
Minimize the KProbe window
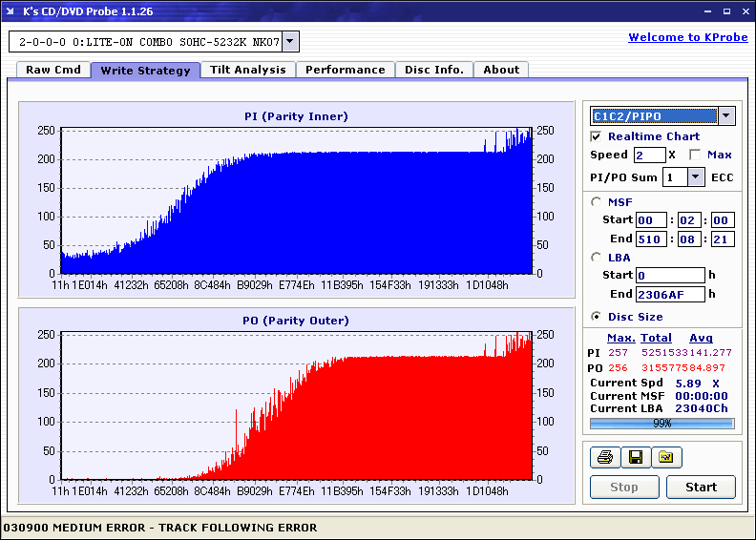point(707,11)
